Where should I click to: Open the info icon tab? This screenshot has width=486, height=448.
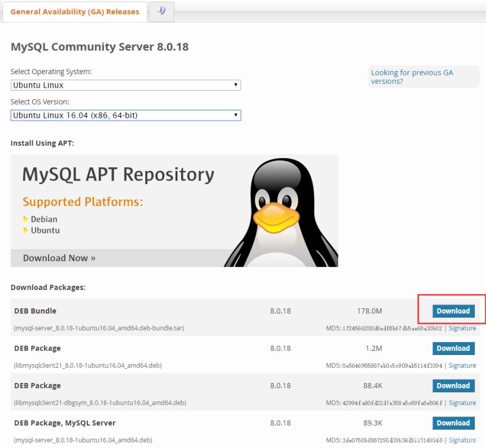(x=161, y=11)
